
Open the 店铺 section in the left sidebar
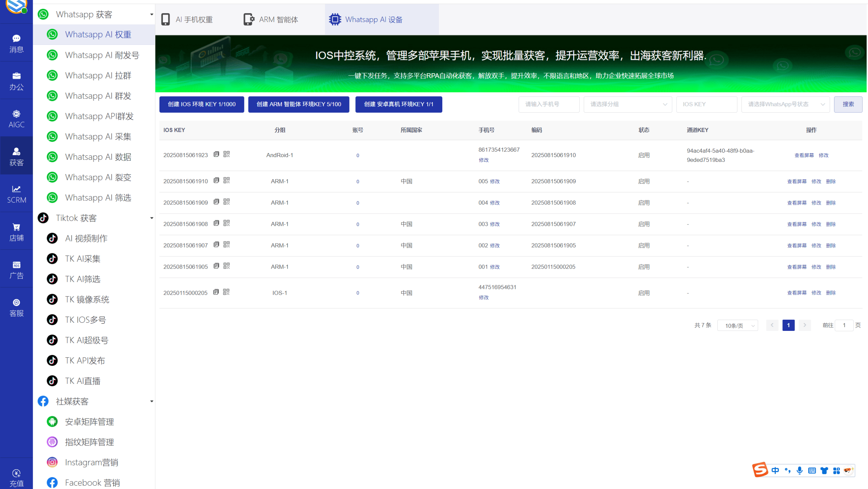click(x=16, y=231)
